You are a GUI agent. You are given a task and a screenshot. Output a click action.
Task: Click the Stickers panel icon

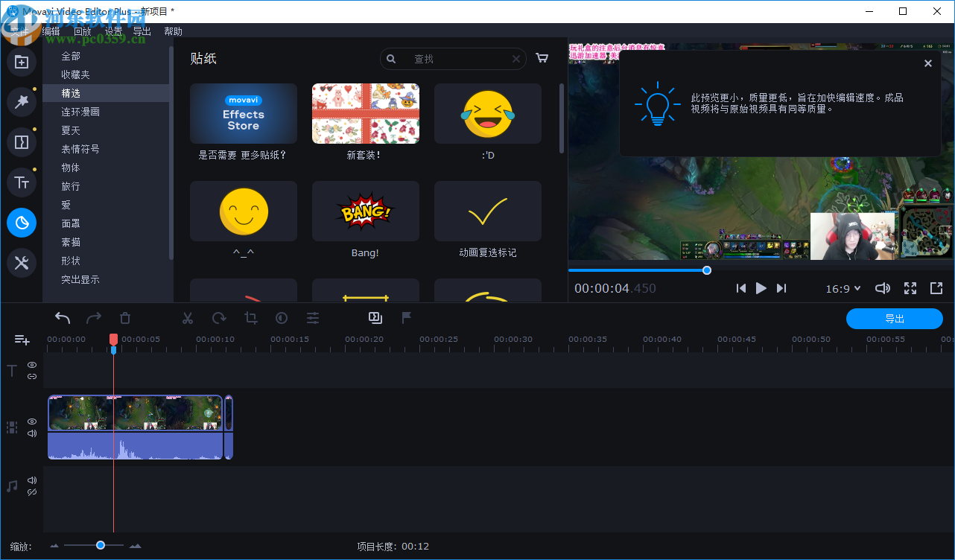(22, 222)
